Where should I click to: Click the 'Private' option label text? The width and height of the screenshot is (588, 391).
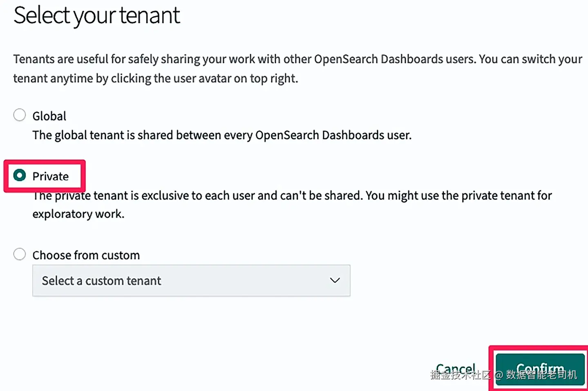tap(51, 176)
